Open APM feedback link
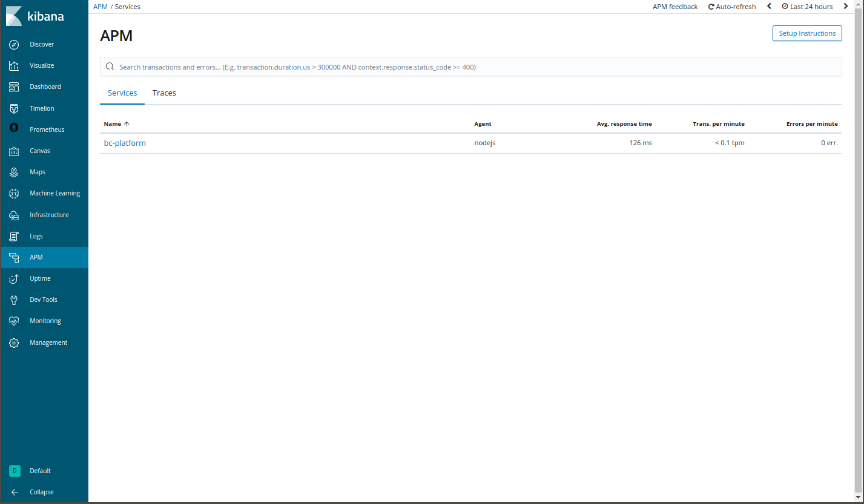This screenshot has width=864, height=504. click(675, 7)
